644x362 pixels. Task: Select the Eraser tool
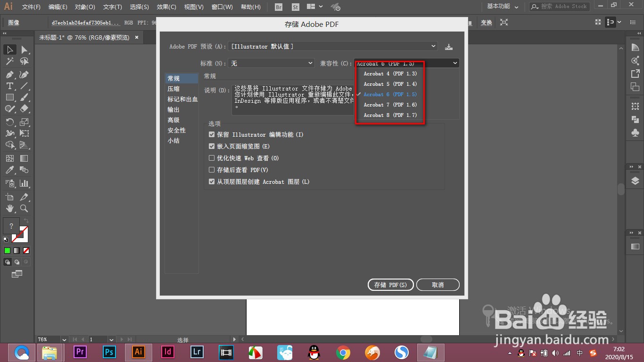point(24,108)
